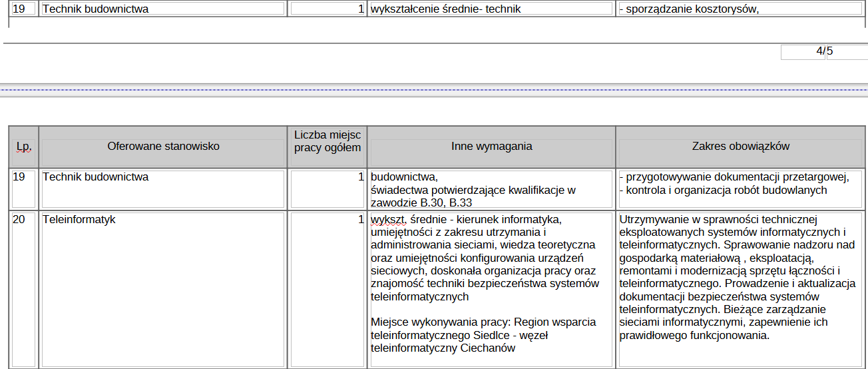The width and height of the screenshot is (868, 369).
Task: Click the dashed blue page break line
Action: point(433,89)
